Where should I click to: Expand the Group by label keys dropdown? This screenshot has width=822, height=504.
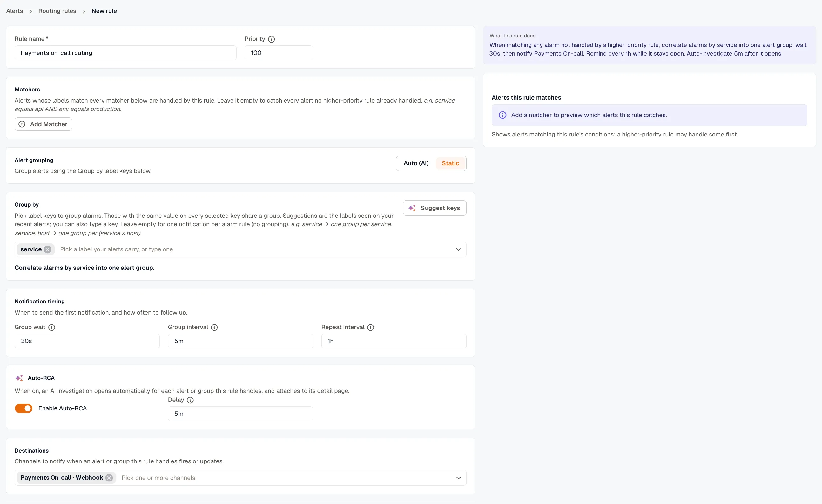click(458, 249)
